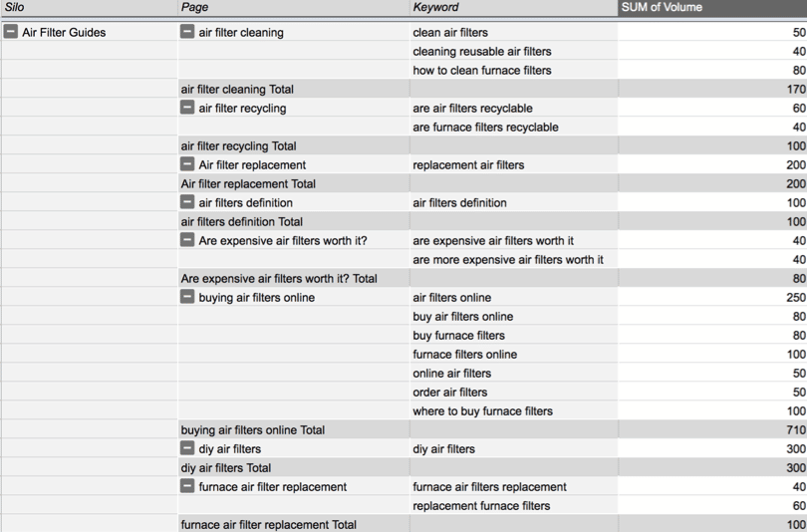Collapse the furnace air filter replacement group
This screenshot has width=808, height=532.
[x=187, y=486]
